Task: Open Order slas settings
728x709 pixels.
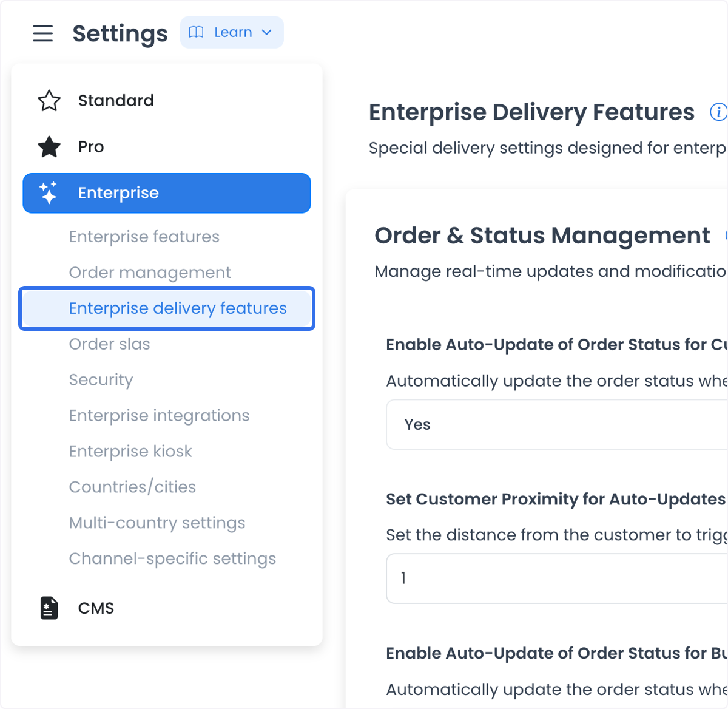Action: click(x=110, y=344)
